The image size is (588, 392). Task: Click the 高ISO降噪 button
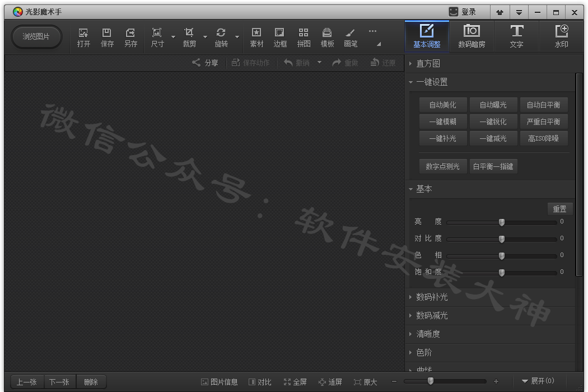pos(543,138)
